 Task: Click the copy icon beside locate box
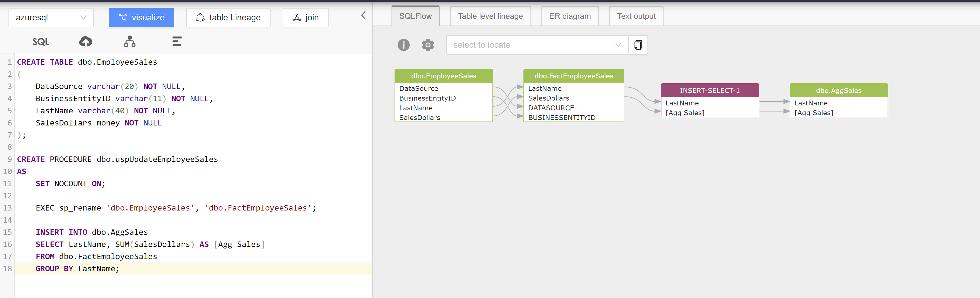click(x=638, y=45)
